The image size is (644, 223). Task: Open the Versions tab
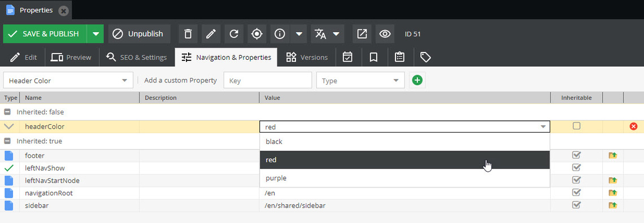307,57
